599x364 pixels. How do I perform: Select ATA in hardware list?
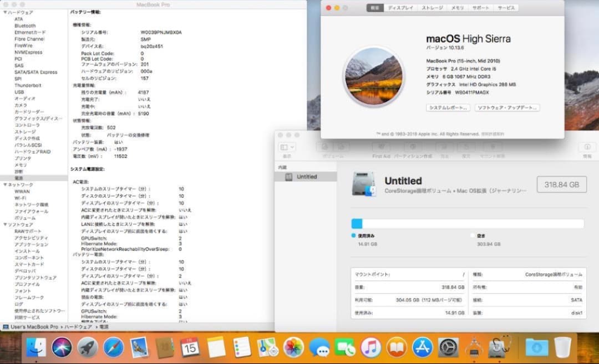(19, 19)
